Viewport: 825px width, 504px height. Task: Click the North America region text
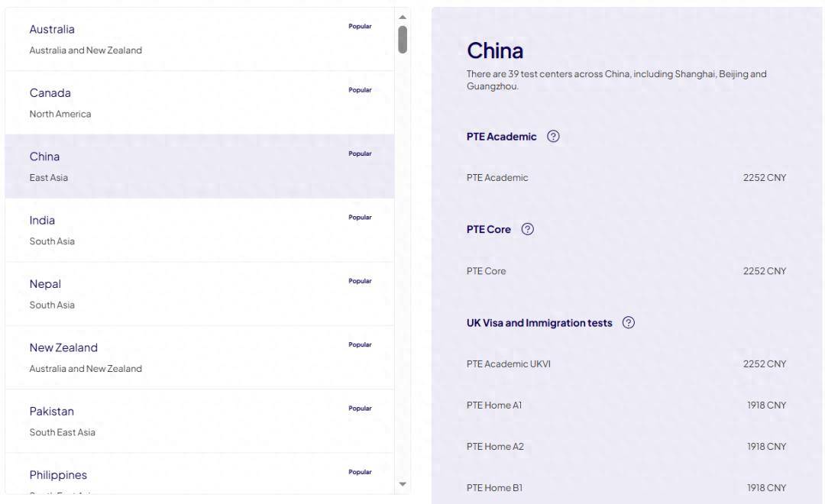(x=60, y=114)
